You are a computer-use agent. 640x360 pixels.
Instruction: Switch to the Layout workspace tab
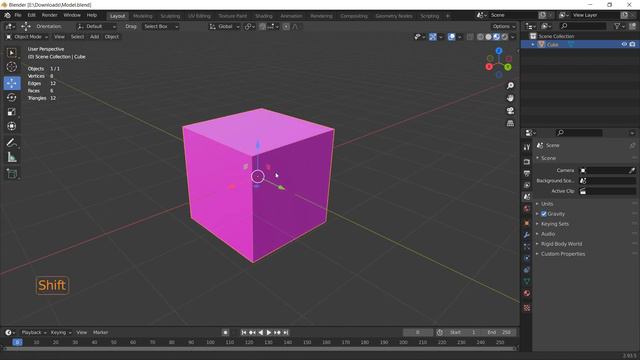[x=118, y=16]
